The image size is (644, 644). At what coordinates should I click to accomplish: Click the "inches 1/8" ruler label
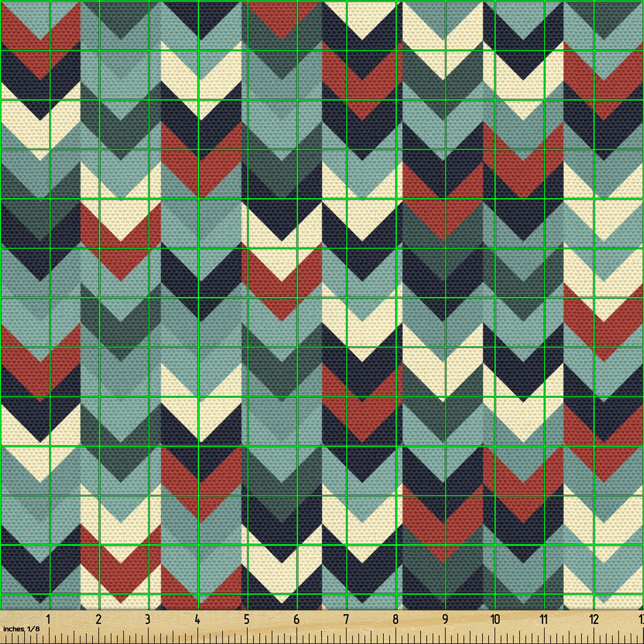pyautogui.click(x=21, y=629)
